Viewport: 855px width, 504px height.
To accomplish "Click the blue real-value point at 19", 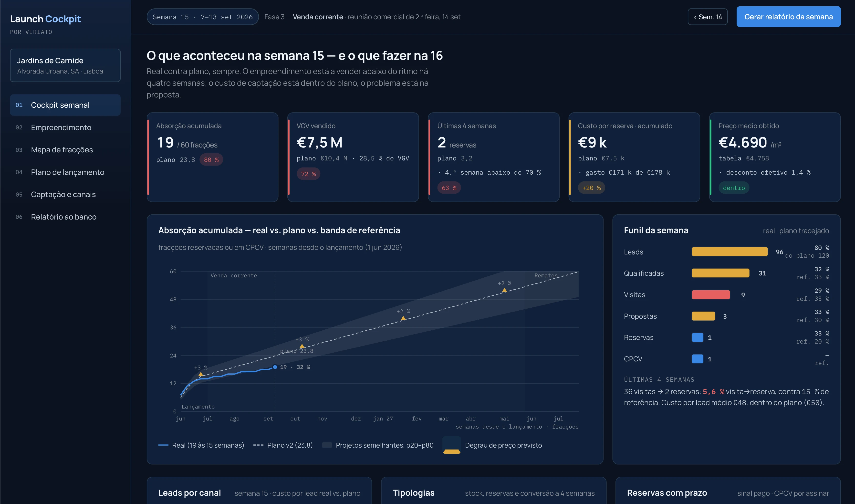I will 275,367.
